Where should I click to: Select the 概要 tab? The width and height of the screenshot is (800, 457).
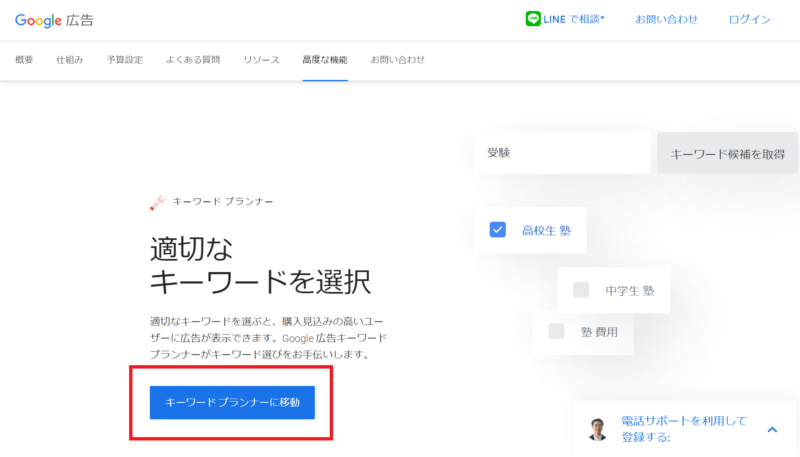coord(24,60)
